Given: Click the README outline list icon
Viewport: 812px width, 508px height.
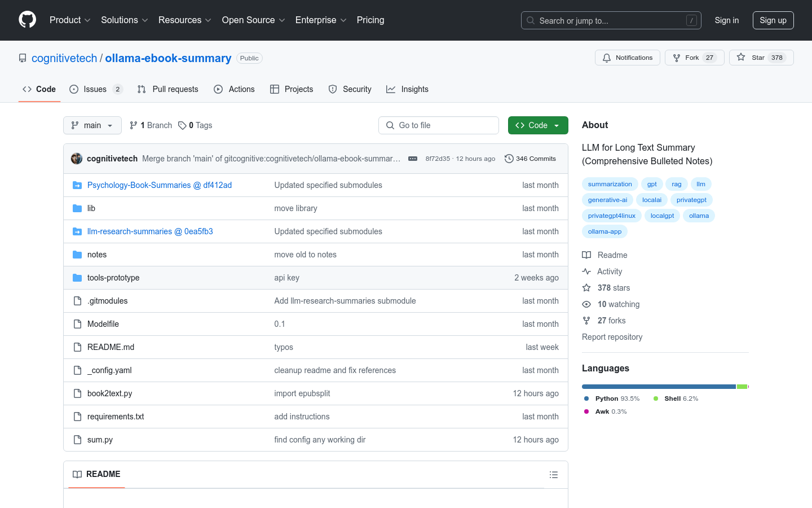Looking at the screenshot, I should tap(554, 475).
